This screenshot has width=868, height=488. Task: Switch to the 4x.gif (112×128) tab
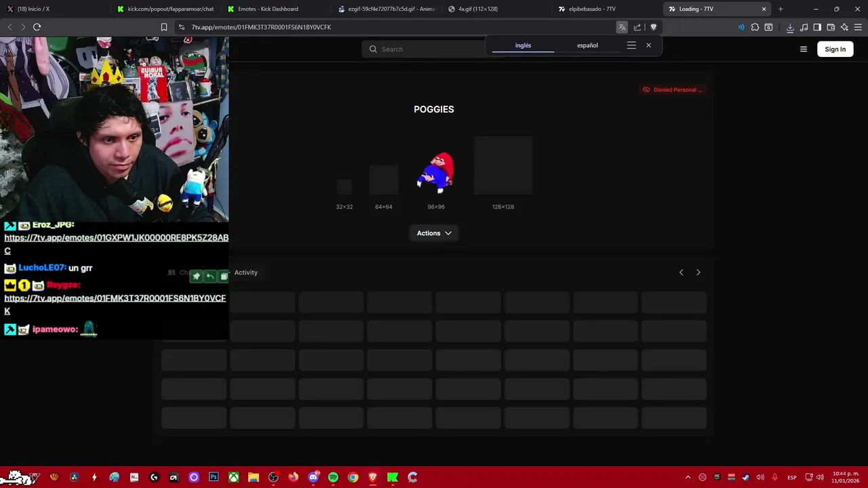(496, 9)
